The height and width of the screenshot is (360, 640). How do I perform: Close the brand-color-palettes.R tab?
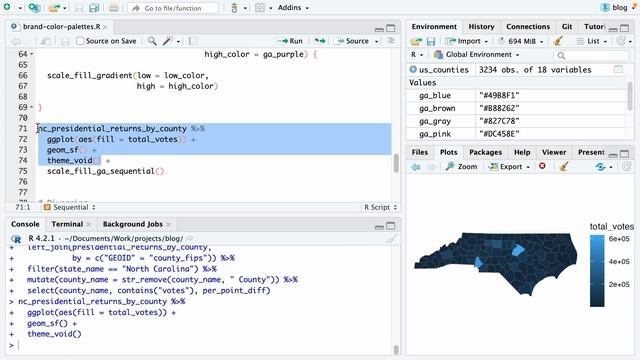point(105,27)
